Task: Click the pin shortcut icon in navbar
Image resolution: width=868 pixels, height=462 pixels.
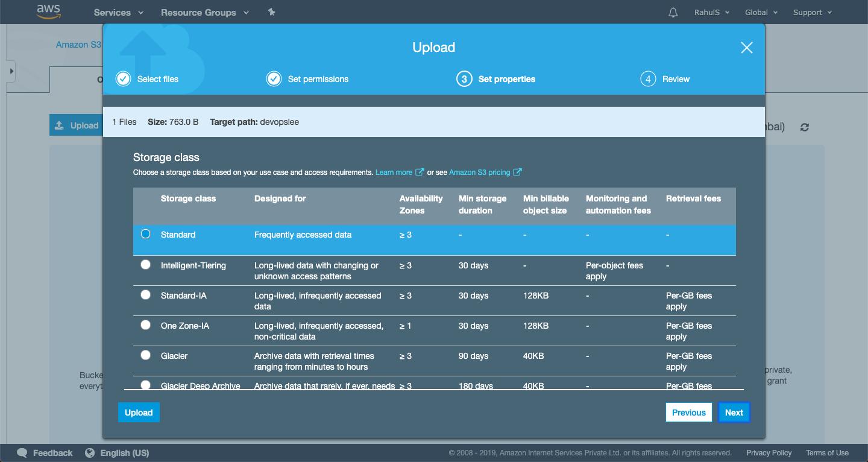Action: click(271, 12)
